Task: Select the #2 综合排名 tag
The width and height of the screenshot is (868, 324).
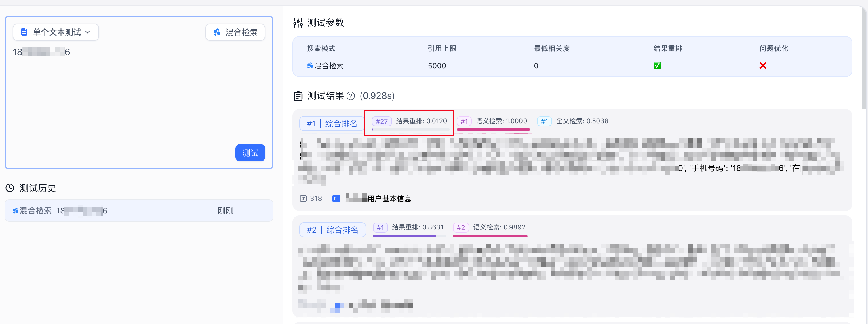Action: click(x=332, y=230)
